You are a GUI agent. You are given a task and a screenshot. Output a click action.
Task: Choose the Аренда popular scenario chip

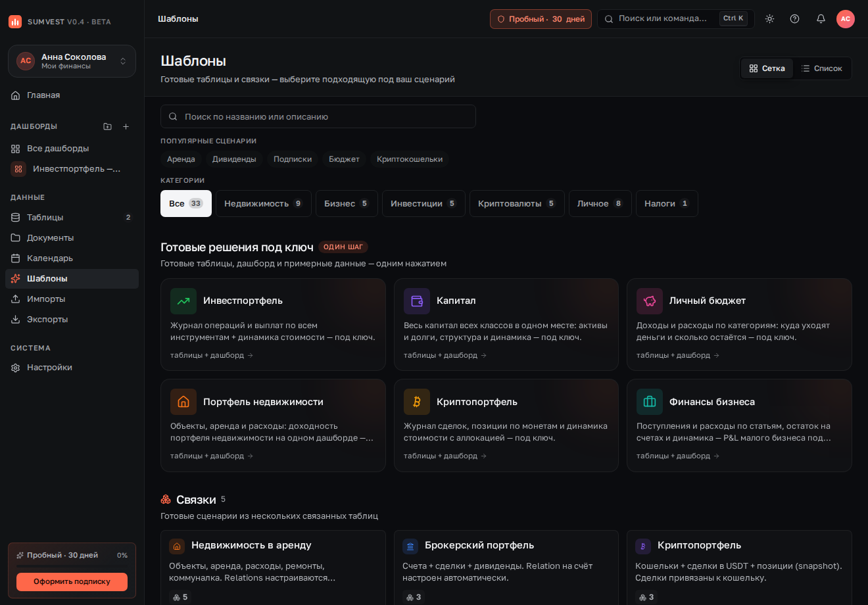coord(181,159)
